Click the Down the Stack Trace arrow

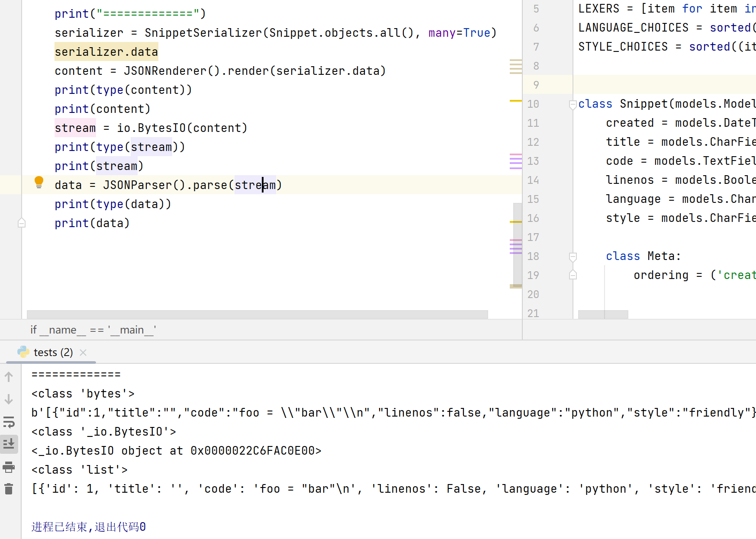click(9, 399)
